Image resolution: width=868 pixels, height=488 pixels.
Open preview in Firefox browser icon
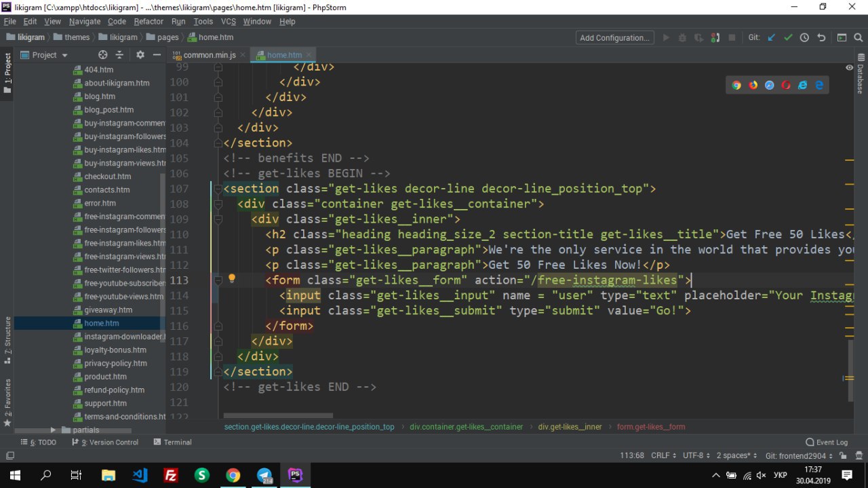753,85
